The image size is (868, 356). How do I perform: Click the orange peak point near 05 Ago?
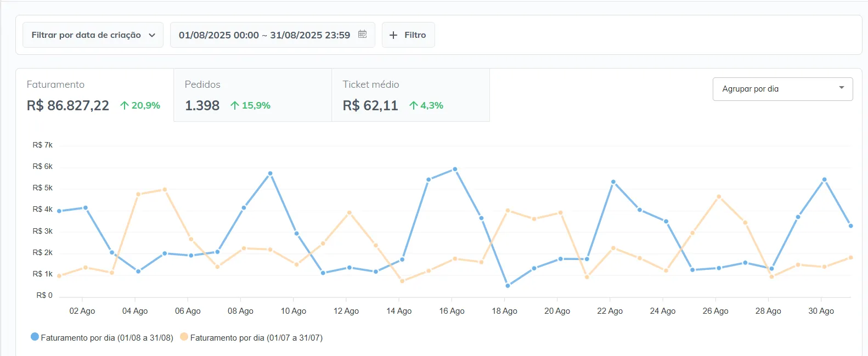(165, 190)
